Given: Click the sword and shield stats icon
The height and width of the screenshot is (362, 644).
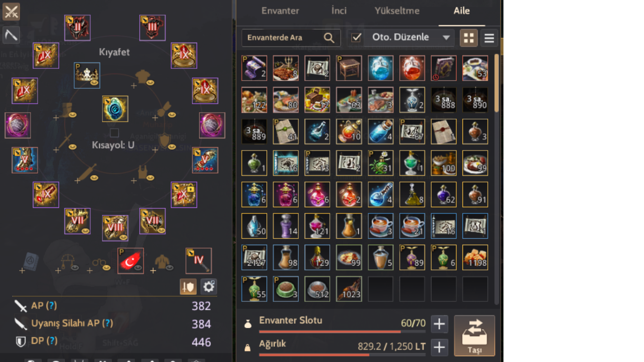Looking at the screenshot, I should tap(188, 287).
